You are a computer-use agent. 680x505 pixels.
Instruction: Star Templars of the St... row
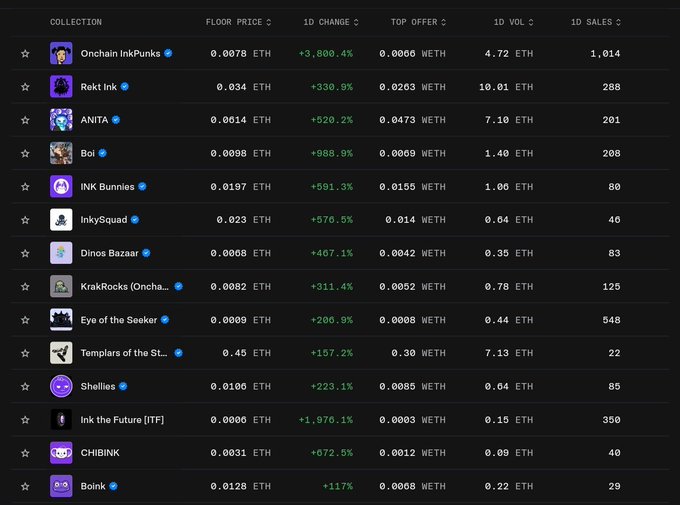click(25, 353)
